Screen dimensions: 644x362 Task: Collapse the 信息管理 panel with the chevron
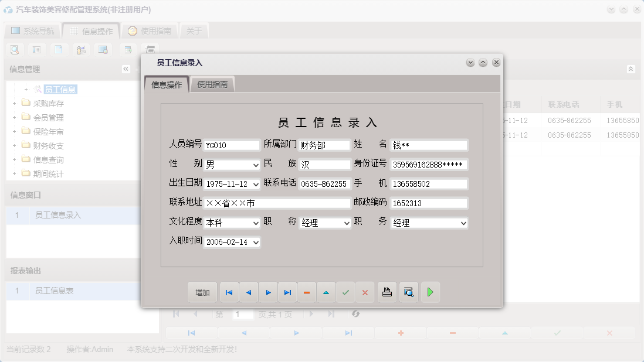[x=126, y=69]
